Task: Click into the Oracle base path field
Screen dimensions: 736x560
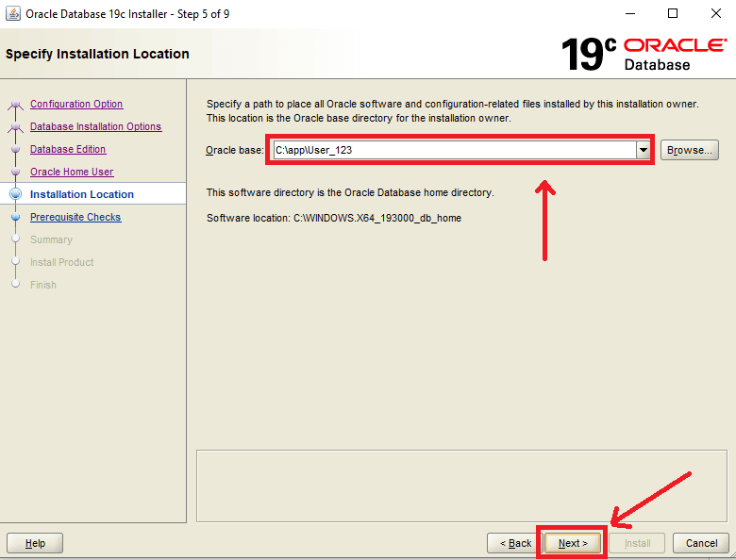Action: pyautogui.click(x=453, y=150)
